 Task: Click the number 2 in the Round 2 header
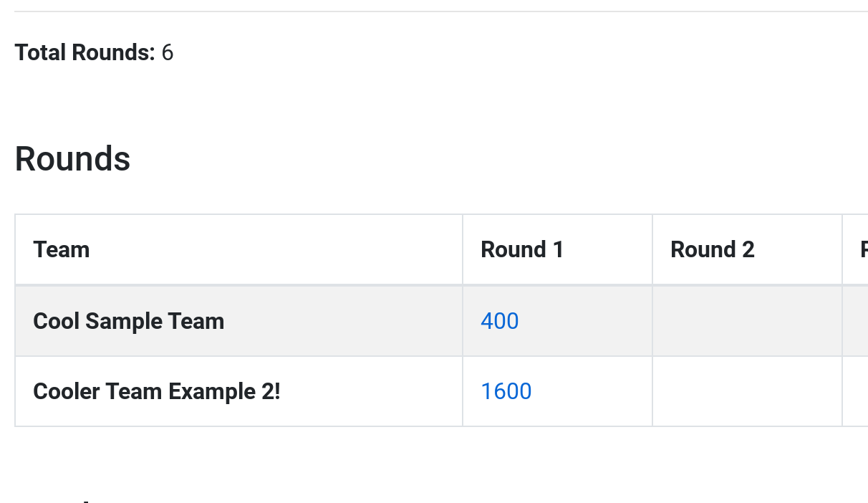pyautogui.click(x=748, y=249)
